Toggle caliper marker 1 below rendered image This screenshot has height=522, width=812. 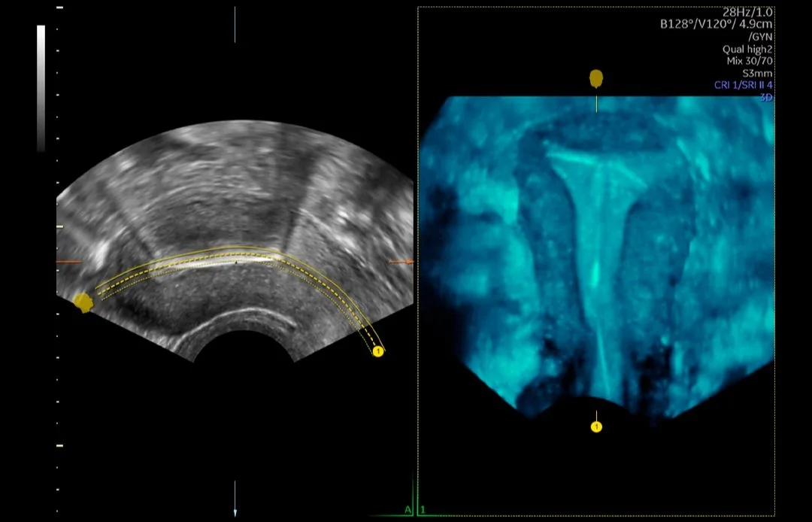click(x=598, y=426)
